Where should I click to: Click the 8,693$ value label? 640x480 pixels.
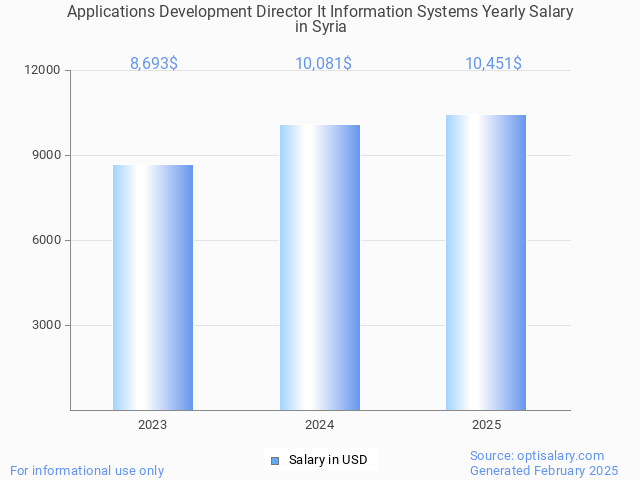pyautogui.click(x=154, y=64)
